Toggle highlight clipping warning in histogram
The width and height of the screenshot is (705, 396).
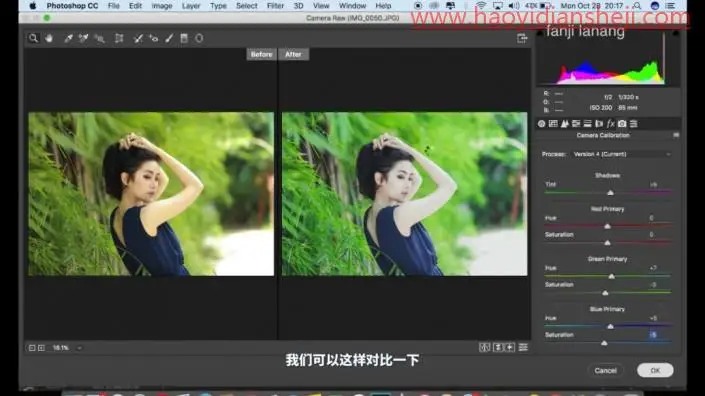[x=676, y=33]
